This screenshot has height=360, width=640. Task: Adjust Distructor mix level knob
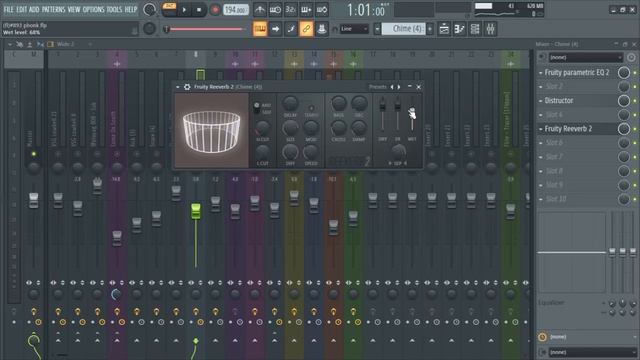[x=624, y=100]
